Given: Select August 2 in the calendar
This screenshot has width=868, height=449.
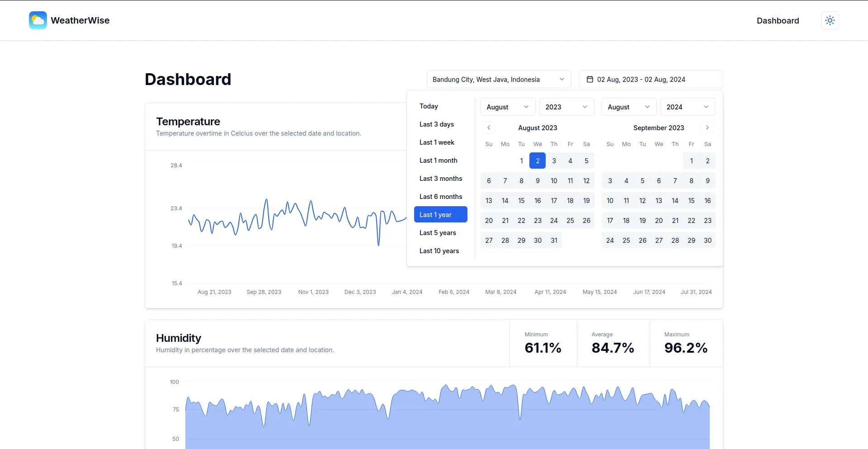Looking at the screenshot, I should tap(538, 161).
